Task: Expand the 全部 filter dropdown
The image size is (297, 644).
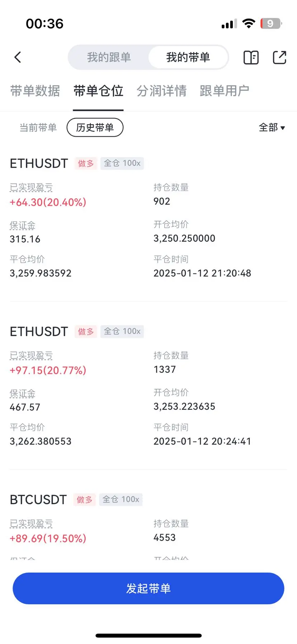Action: 272,128
